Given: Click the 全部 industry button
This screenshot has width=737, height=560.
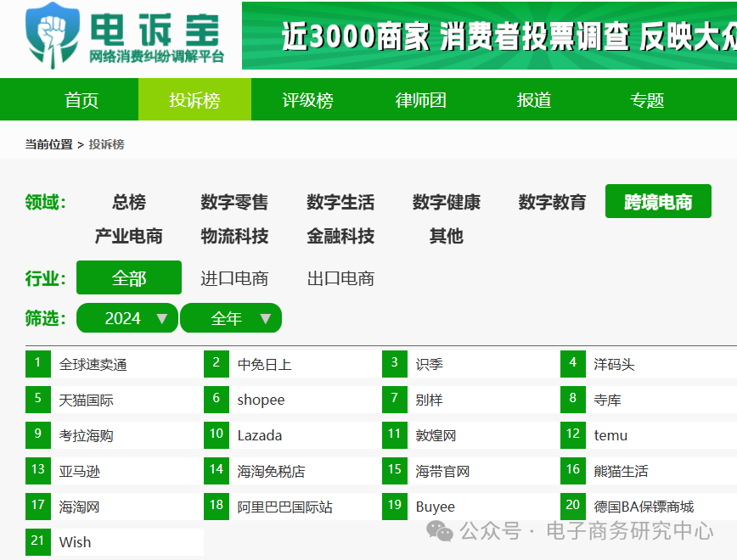Looking at the screenshot, I should point(128,277).
